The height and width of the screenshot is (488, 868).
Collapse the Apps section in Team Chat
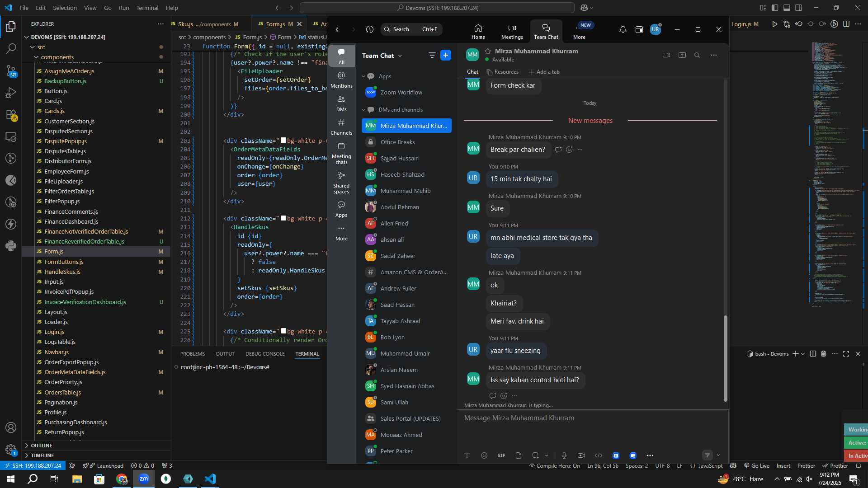[363, 76]
